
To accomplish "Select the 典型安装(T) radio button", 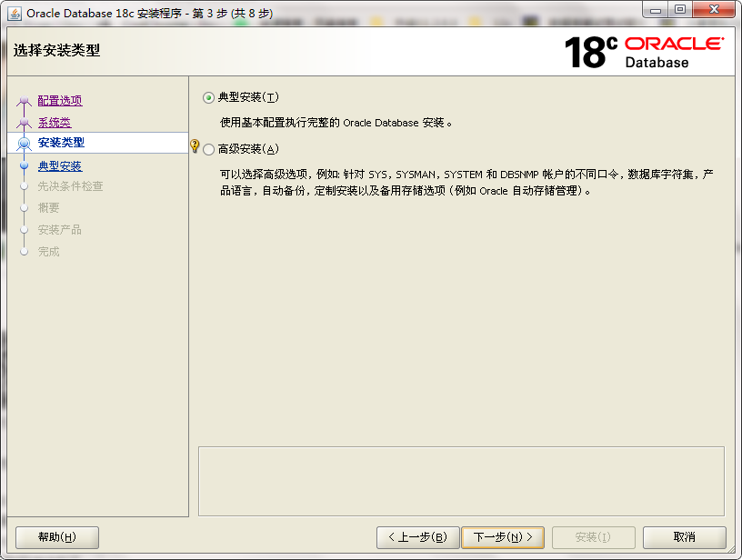I will pos(208,98).
